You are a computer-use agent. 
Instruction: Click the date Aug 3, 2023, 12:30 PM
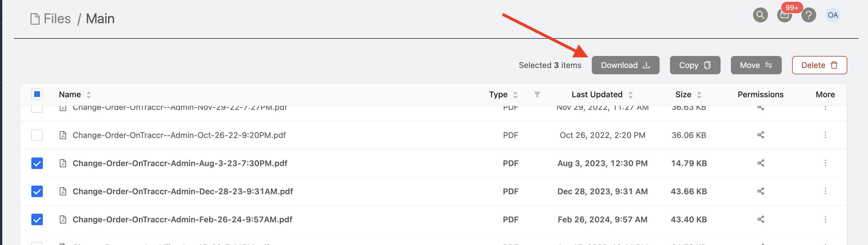pyautogui.click(x=602, y=163)
